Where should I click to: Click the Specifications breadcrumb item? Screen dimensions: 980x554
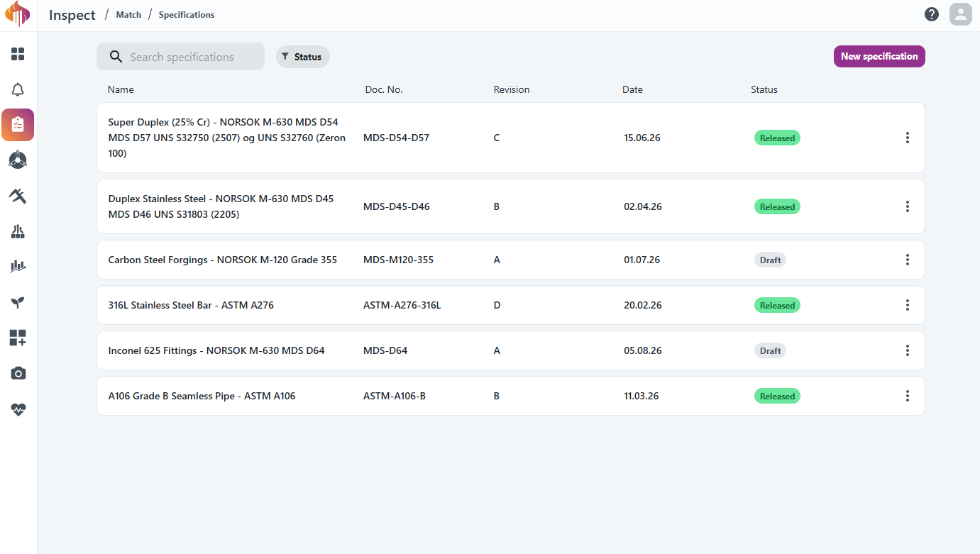click(x=187, y=15)
